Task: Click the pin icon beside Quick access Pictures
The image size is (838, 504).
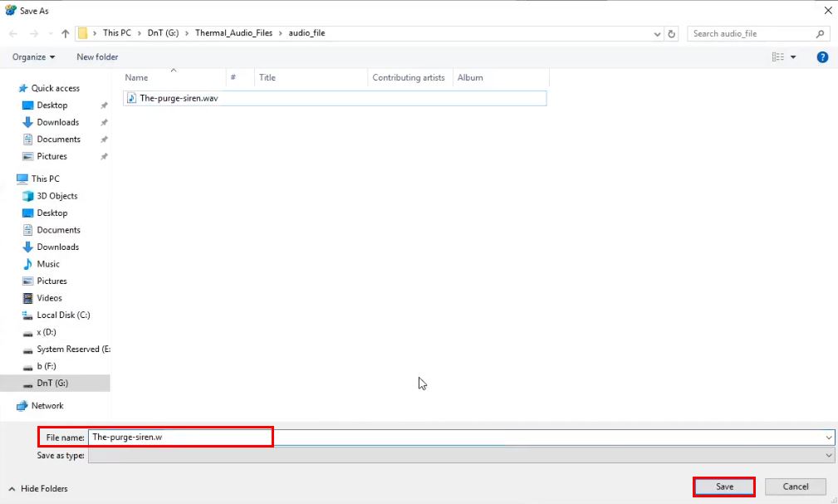Action: coord(104,157)
